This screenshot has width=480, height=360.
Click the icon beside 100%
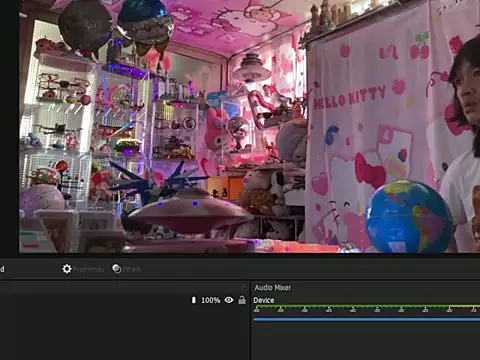(194, 300)
